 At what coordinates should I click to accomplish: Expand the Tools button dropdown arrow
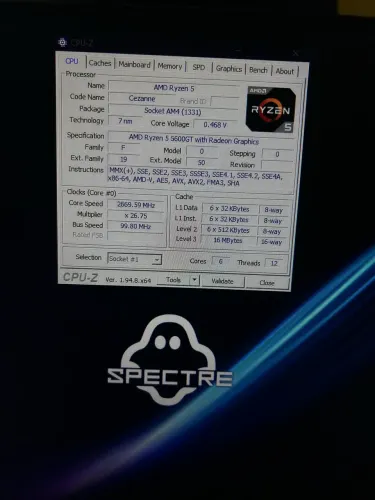pos(194,280)
